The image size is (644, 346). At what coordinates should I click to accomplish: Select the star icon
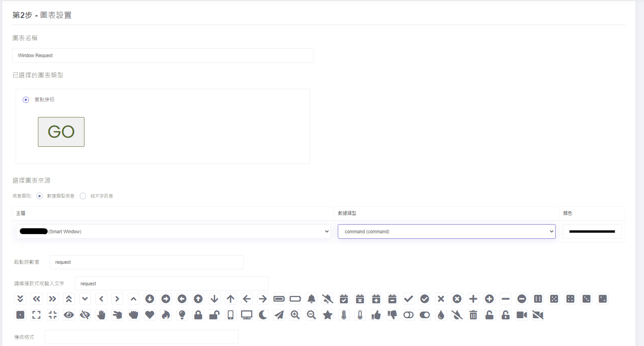328,315
